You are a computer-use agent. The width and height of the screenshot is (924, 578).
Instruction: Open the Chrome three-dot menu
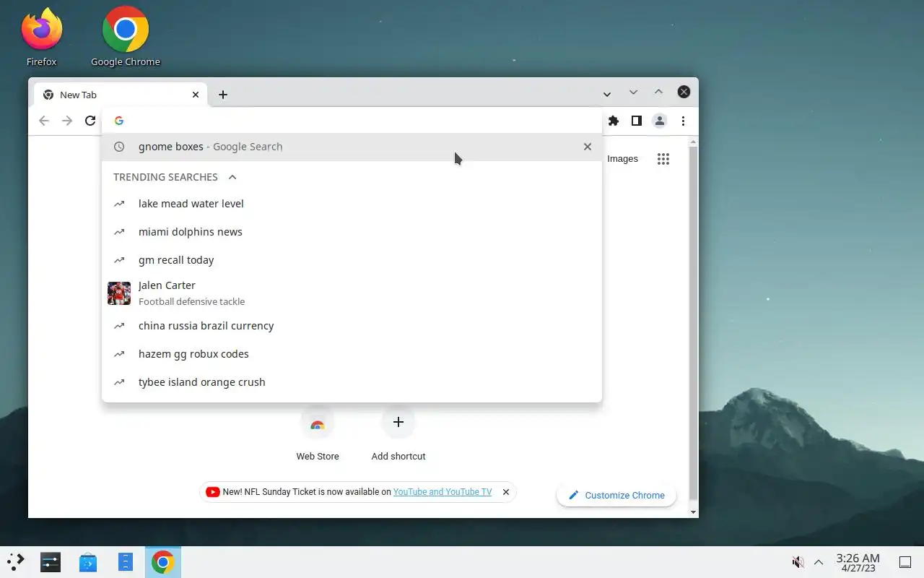click(x=683, y=121)
